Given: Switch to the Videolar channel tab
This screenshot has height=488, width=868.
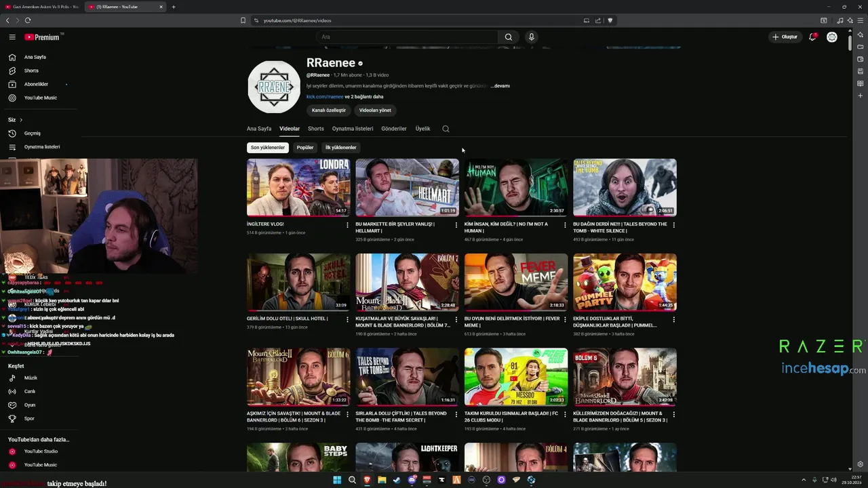Looking at the screenshot, I should point(290,129).
